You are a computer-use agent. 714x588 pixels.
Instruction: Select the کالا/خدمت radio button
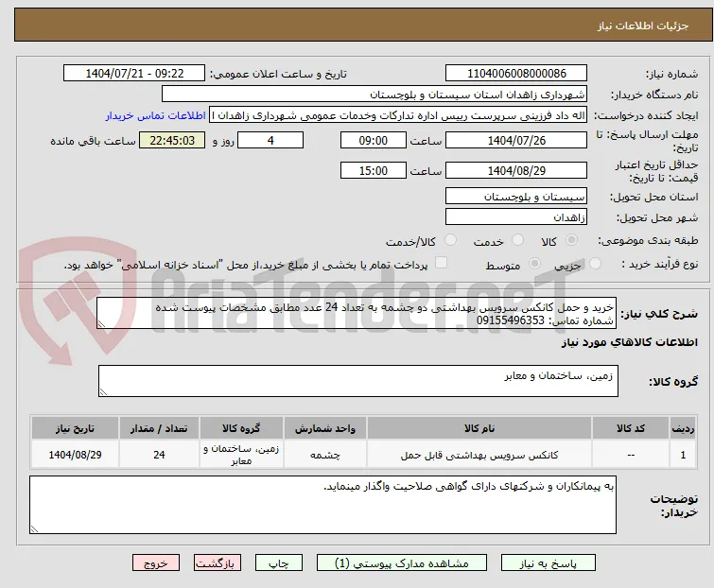[x=450, y=240]
